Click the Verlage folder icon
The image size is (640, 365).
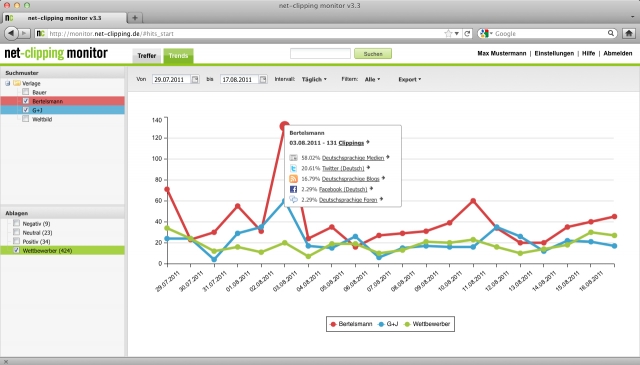tap(17, 83)
